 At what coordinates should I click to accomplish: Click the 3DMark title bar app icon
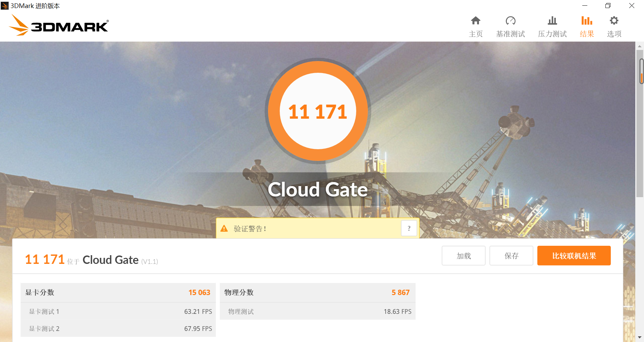[x=5, y=6]
